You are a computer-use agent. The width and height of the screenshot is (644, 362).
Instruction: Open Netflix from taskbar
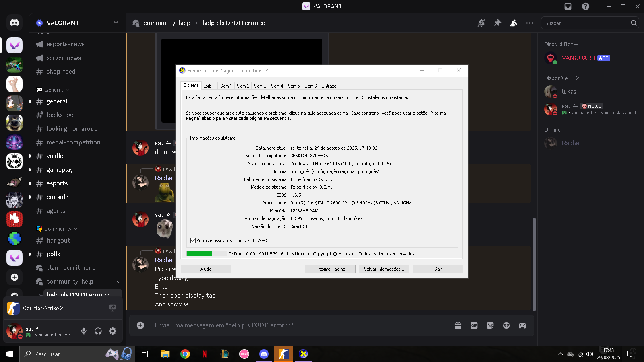click(x=205, y=354)
